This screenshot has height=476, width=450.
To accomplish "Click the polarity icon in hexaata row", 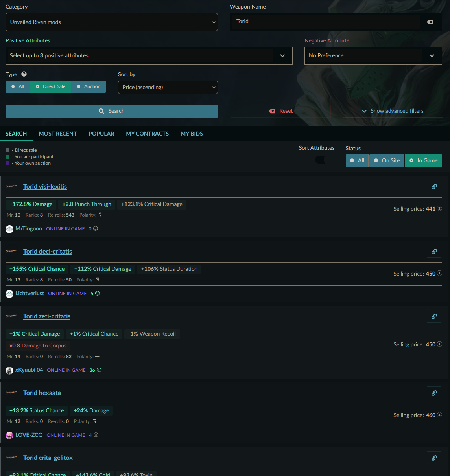I will coord(94,421).
